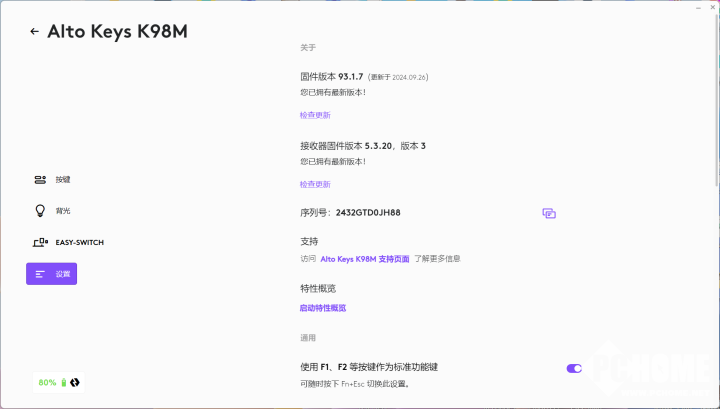Click the green battery icon
This screenshot has height=409, width=720.
coord(64,382)
